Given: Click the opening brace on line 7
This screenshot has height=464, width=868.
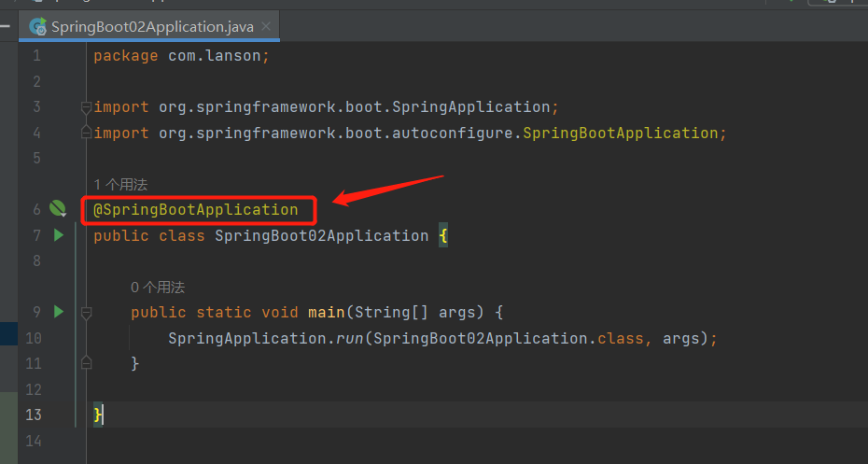Looking at the screenshot, I should tap(442, 236).
